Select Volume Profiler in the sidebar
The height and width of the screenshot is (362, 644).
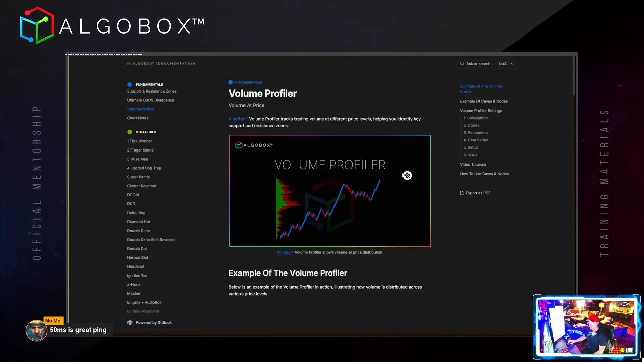[141, 109]
